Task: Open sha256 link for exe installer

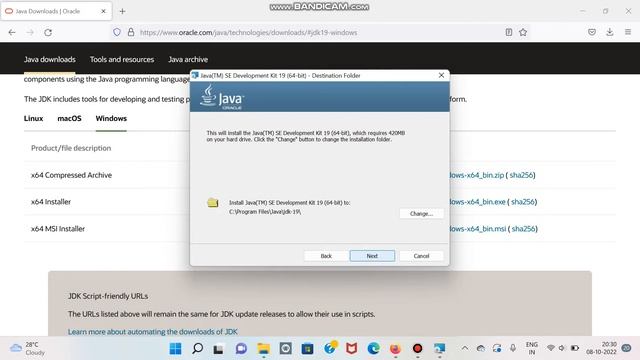Action: 523,202
